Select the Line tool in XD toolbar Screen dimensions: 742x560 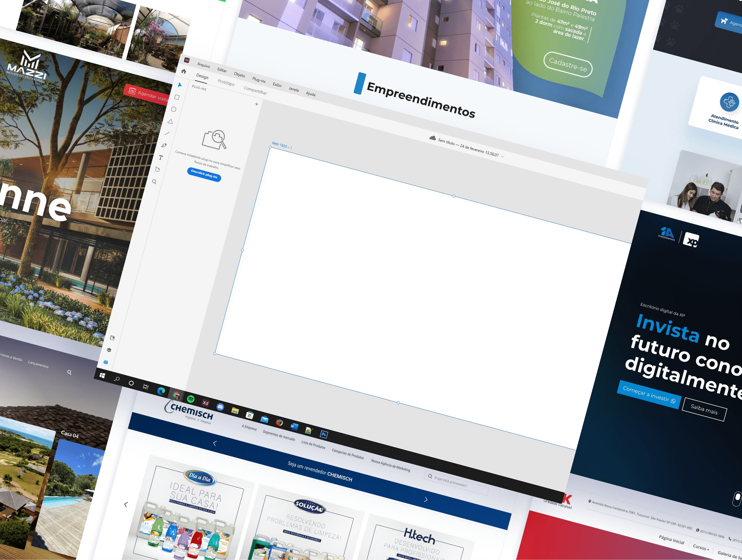click(167, 133)
